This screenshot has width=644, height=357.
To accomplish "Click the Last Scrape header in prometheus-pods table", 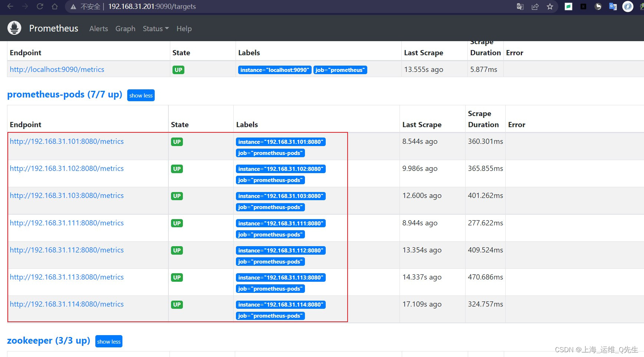I will (x=422, y=125).
